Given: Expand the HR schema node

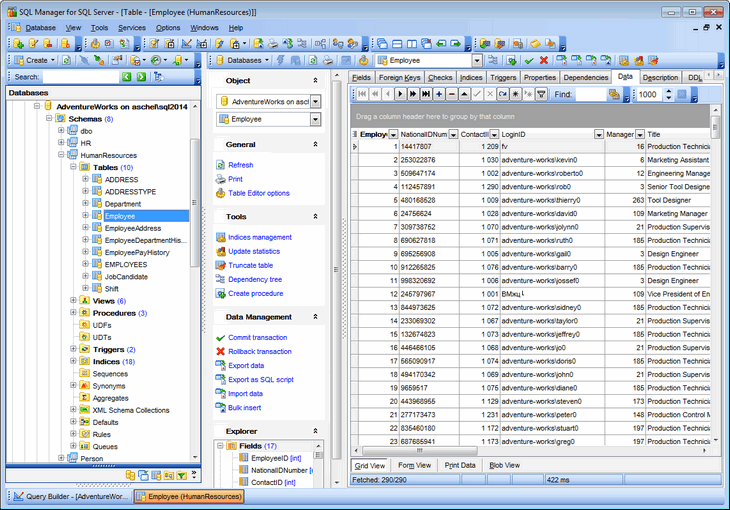Looking at the screenshot, I should pyautogui.click(x=61, y=143).
